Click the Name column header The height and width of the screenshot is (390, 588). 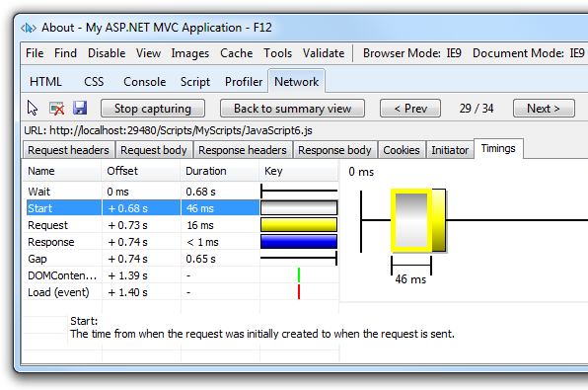pyautogui.click(x=62, y=171)
